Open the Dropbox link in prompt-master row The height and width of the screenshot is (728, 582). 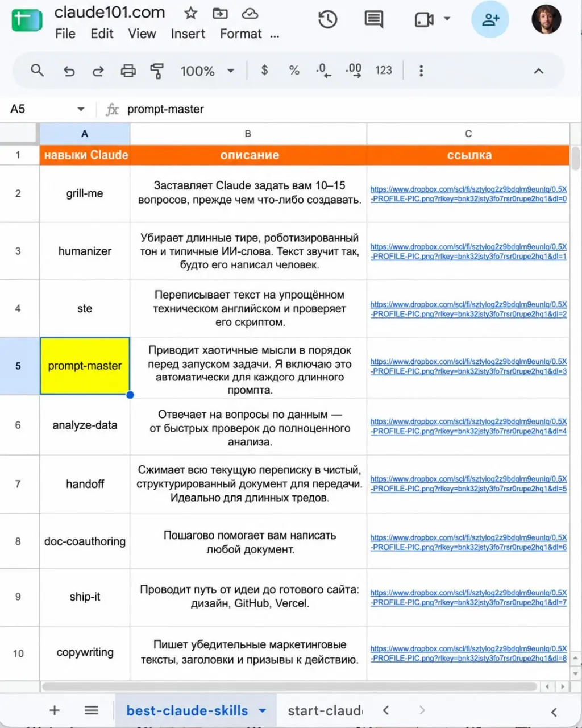click(x=468, y=366)
